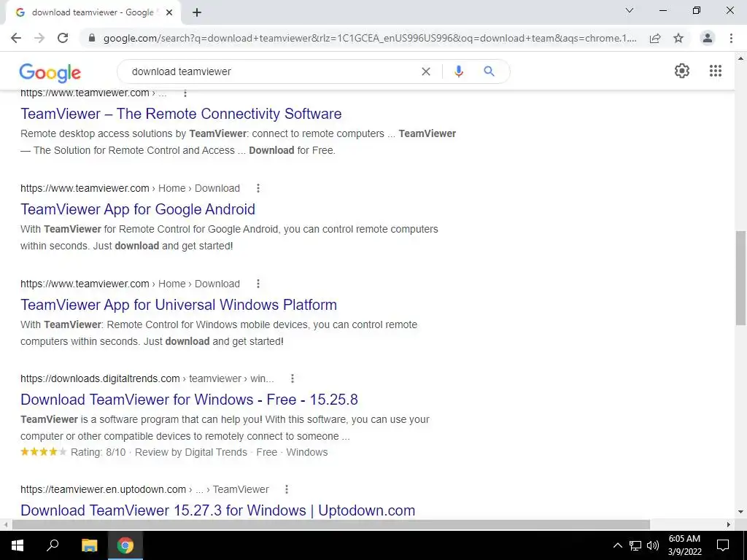Click the 'Rating: 8/10' text

pos(98,452)
